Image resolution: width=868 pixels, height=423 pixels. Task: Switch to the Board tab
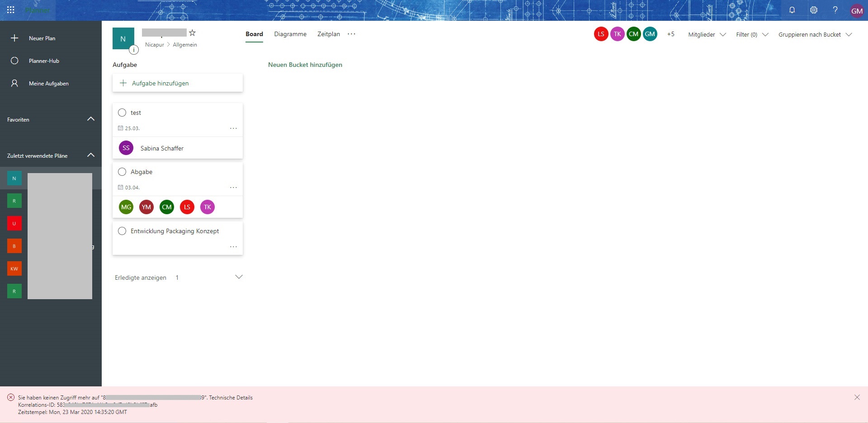[254, 34]
